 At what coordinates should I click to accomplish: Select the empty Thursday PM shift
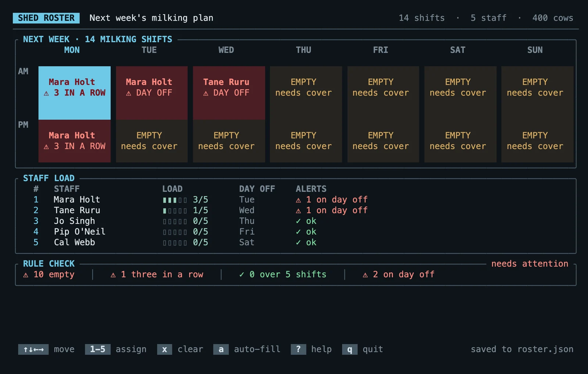click(x=306, y=141)
